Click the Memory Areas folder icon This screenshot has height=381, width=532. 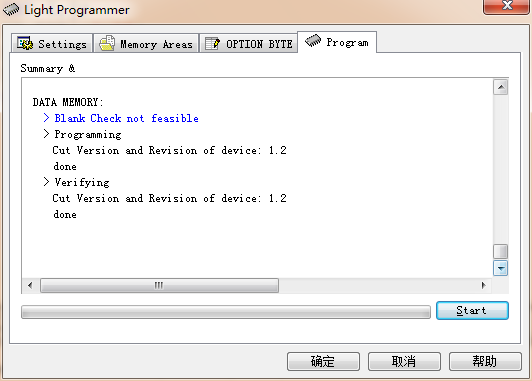[x=107, y=43]
